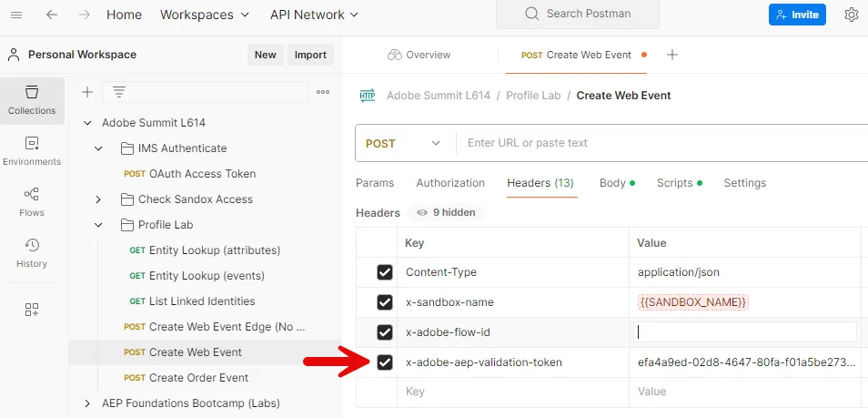Go forward with the right arrow
The image size is (868, 418).
(84, 15)
